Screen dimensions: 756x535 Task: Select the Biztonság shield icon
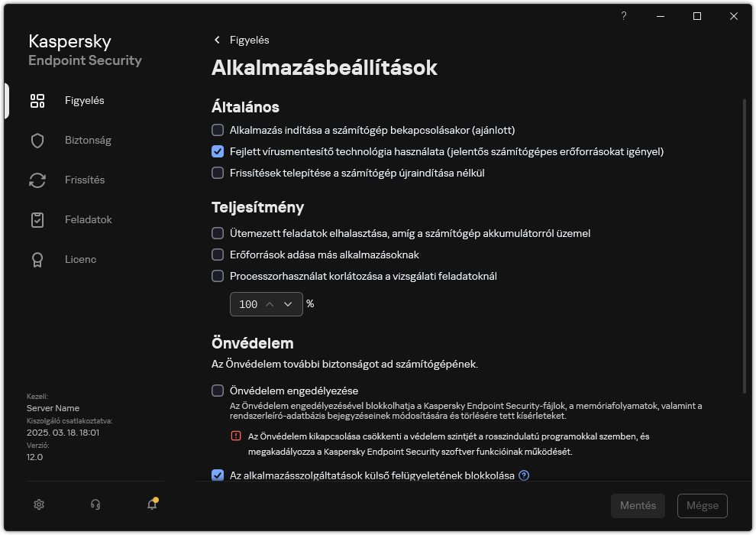[x=37, y=140]
